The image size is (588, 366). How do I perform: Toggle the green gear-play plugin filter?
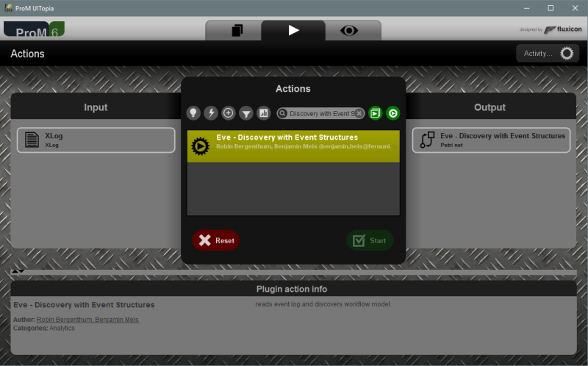click(x=393, y=113)
